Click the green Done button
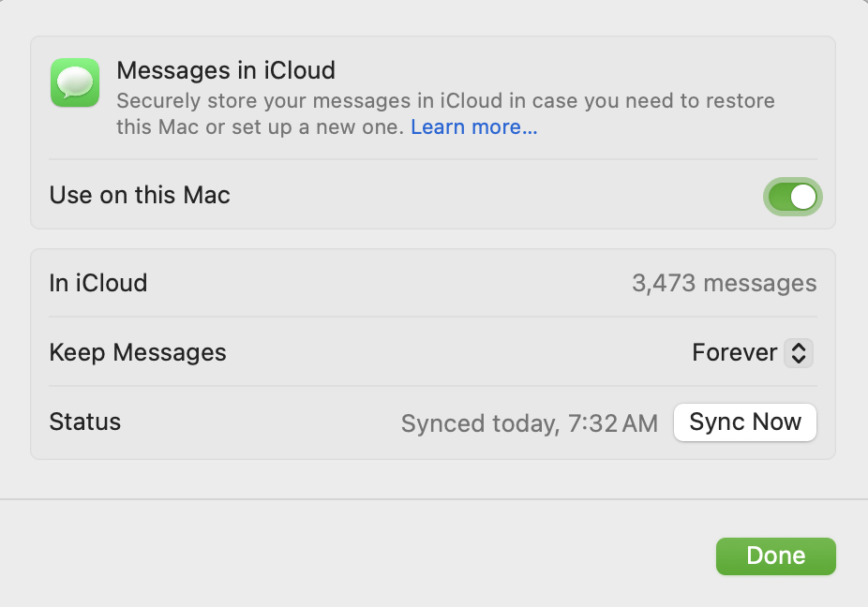This screenshot has height=607, width=868. (x=775, y=555)
